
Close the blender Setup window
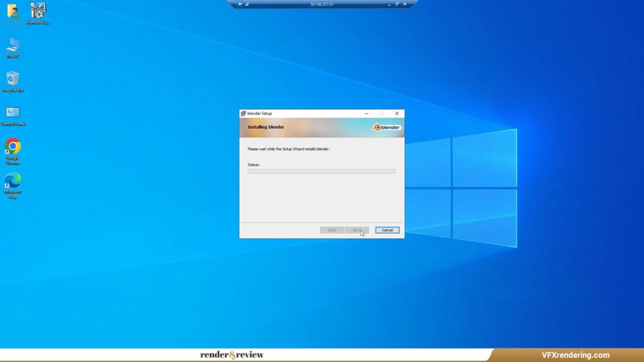tap(397, 113)
